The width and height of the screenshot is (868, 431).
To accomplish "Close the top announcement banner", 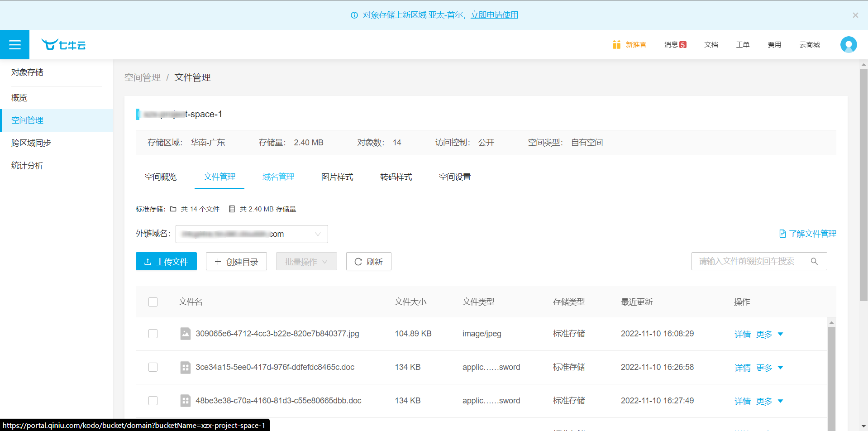I will click(855, 15).
